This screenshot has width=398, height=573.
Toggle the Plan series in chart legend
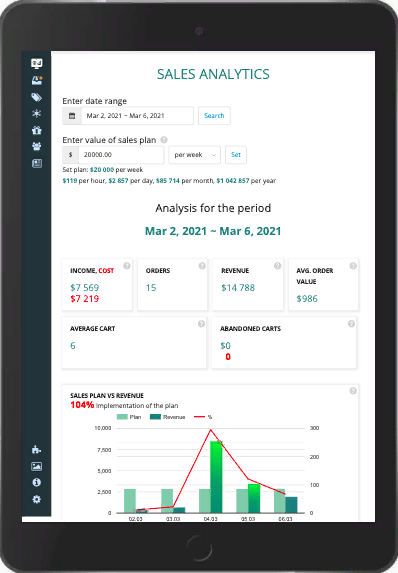click(x=129, y=417)
